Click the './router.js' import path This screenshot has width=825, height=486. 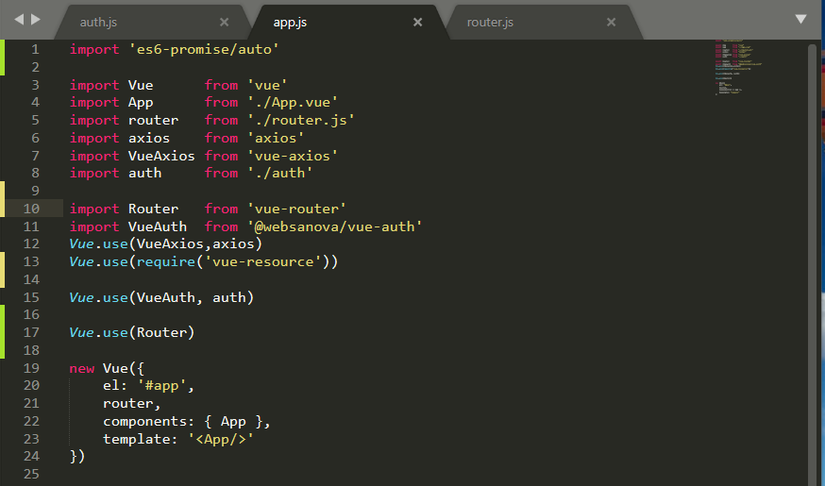(x=301, y=120)
